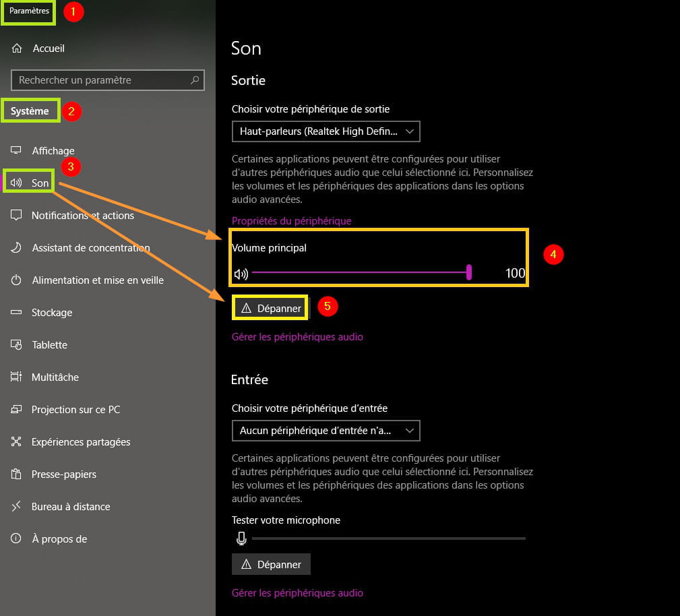Click the Expériences partagées icon
The width and height of the screenshot is (680, 616).
[16, 441]
